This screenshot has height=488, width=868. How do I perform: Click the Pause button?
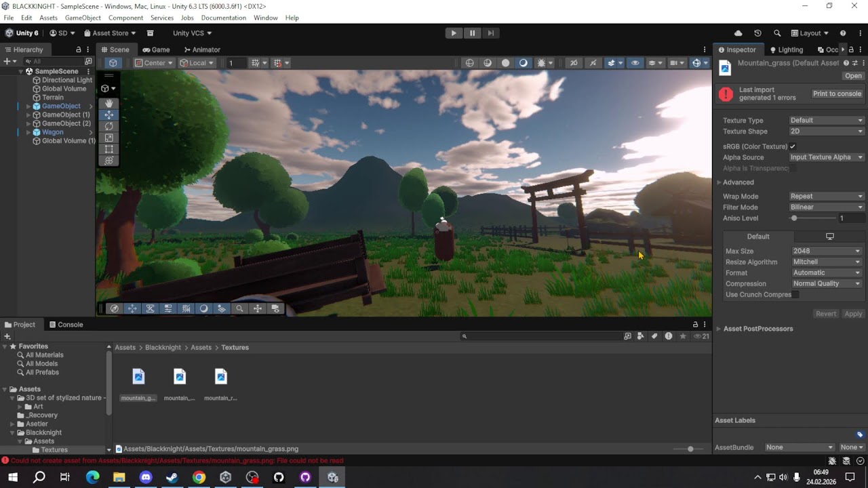click(x=473, y=33)
